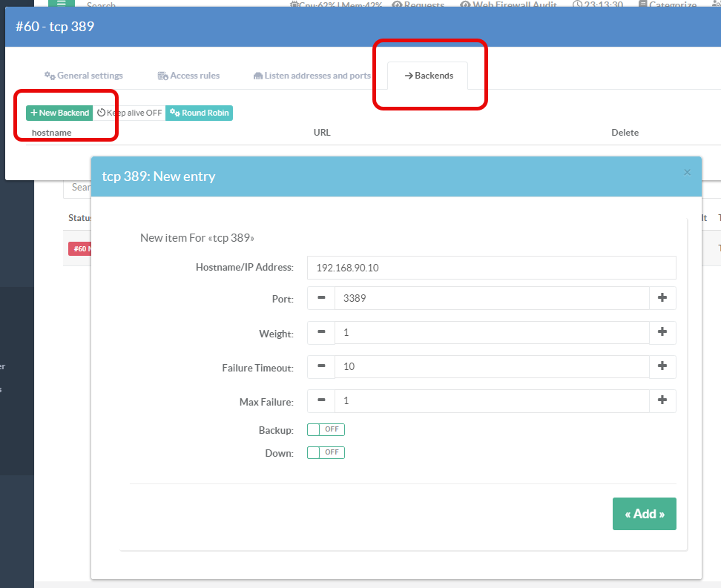The width and height of the screenshot is (721, 588).
Task: Decrease the Port value with minus button
Action: (321, 298)
